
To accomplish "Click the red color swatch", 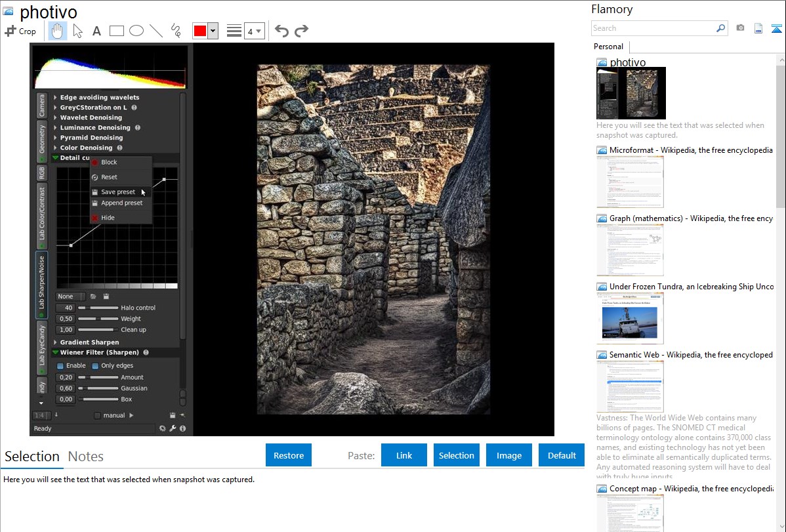I will tap(199, 31).
